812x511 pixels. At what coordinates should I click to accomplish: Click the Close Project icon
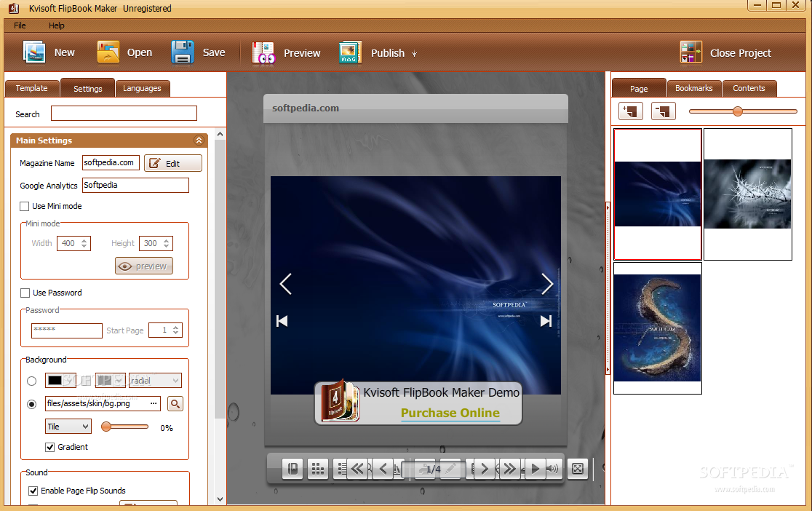coord(690,52)
